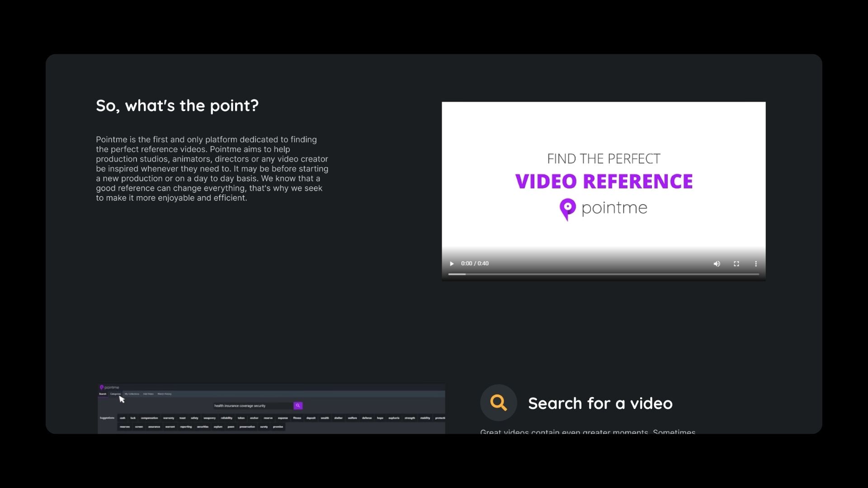This screenshot has width=868, height=488.
Task: Select the Search tab in app preview
Action: pyautogui.click(x=103, y=394)
